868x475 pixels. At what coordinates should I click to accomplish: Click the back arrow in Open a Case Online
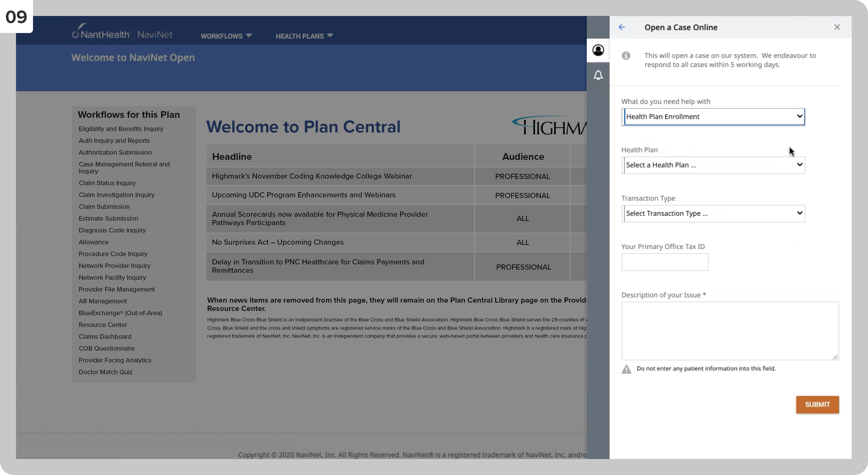point(621,27)
